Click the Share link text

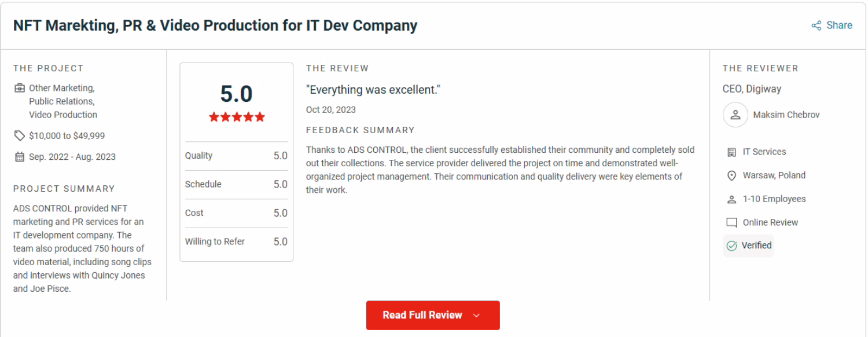[x=839, y=25]
